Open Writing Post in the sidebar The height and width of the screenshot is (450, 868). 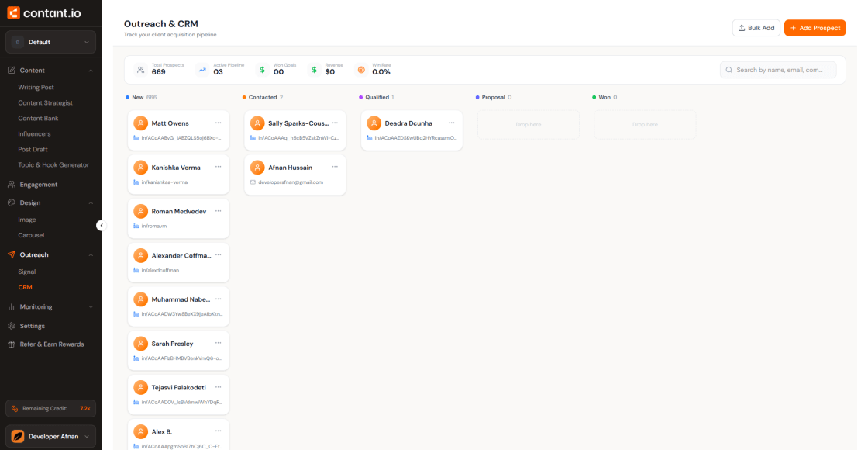tap(36, 87)
